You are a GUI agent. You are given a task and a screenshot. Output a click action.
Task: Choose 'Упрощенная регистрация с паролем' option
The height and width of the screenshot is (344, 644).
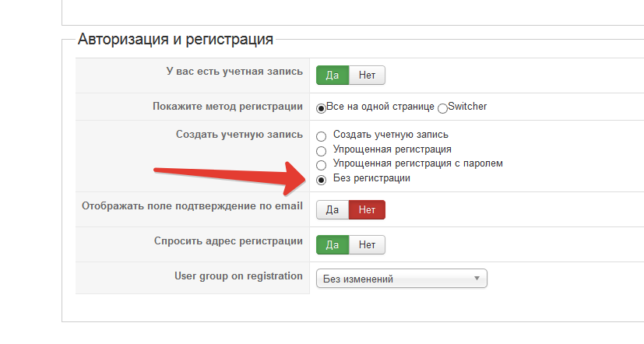pyautogui.click(x=321, y=165)
